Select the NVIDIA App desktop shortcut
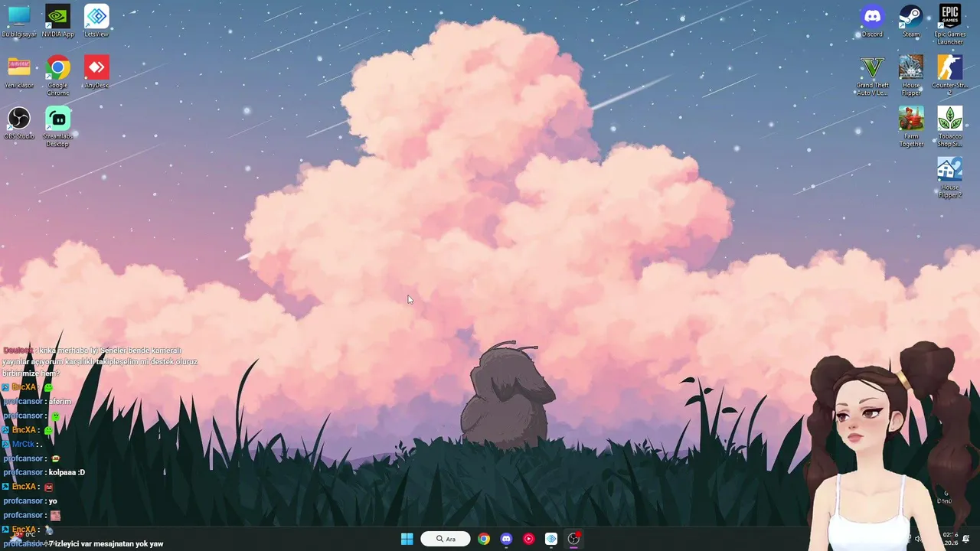This screenshot has height=551, width=980. click(57, 21)
